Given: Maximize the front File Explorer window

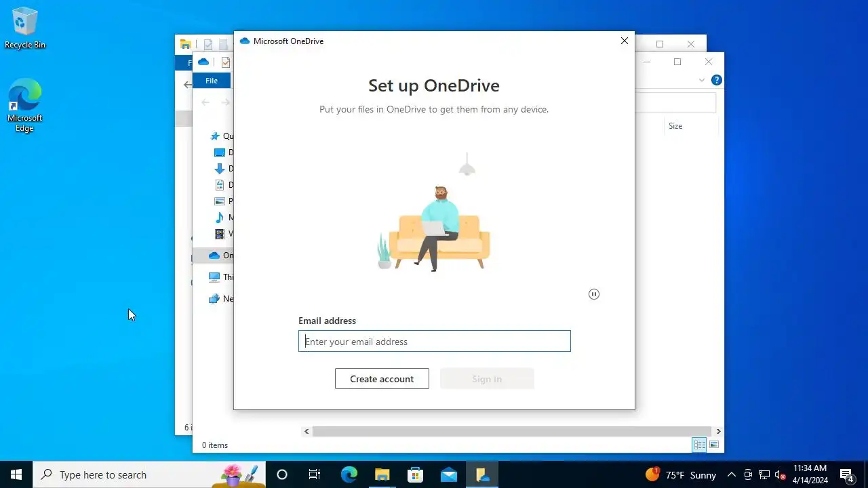Looking at the screenshot, I should [x=677, y=62].
